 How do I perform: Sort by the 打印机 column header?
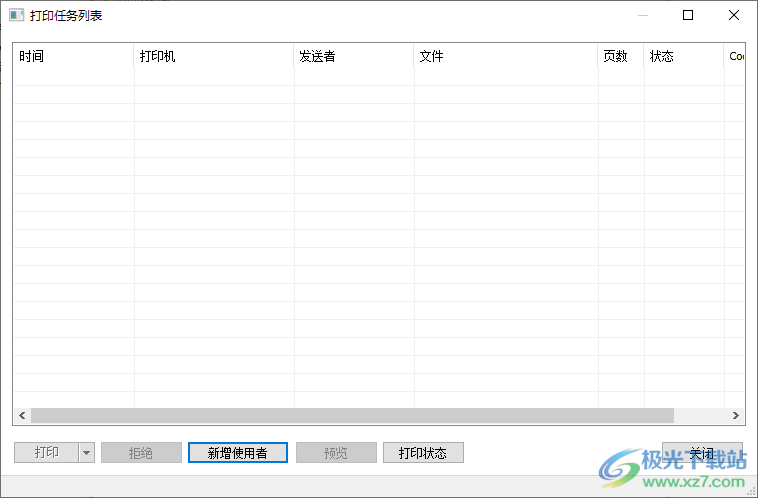214,56
